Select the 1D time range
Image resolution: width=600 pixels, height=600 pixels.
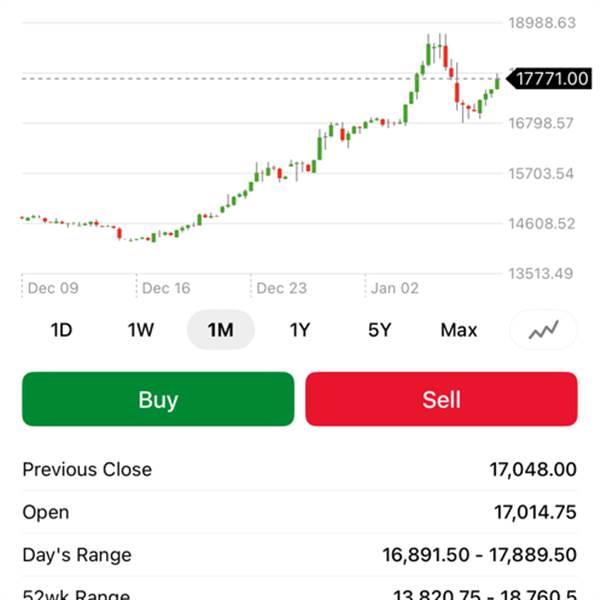pyautogui.click(x=62, y=330)
